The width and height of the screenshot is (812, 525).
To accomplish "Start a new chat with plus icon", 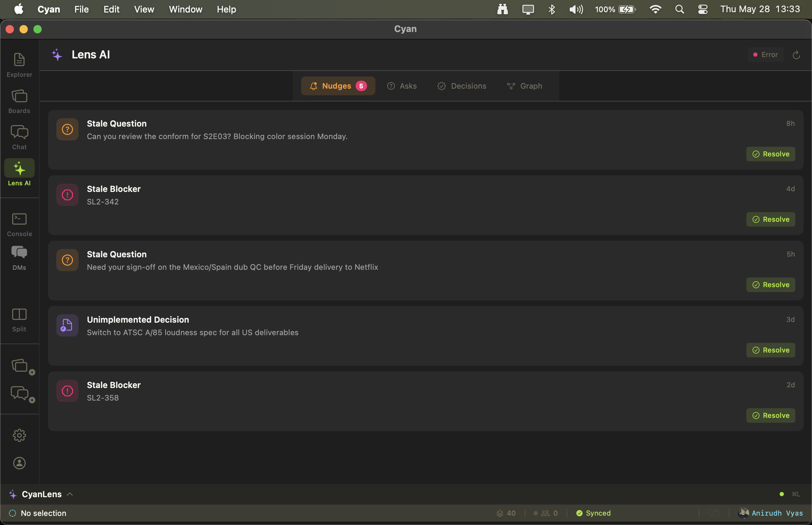I will (x=22, y=394).
